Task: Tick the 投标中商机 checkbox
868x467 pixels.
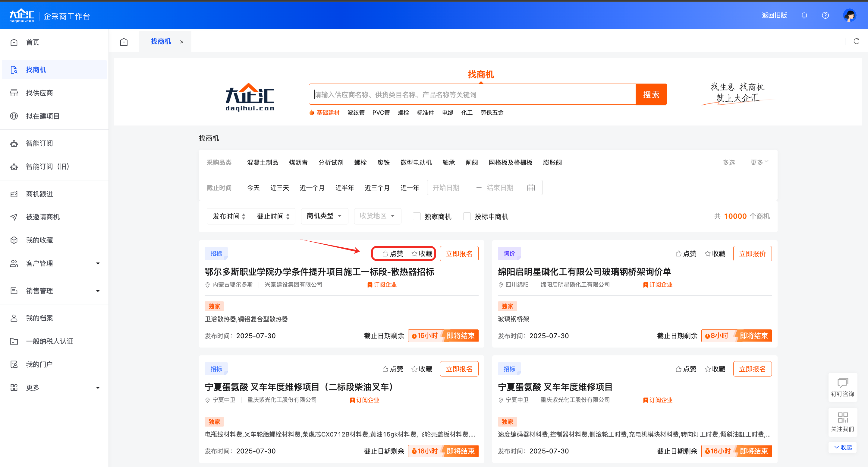Action: 467,216
